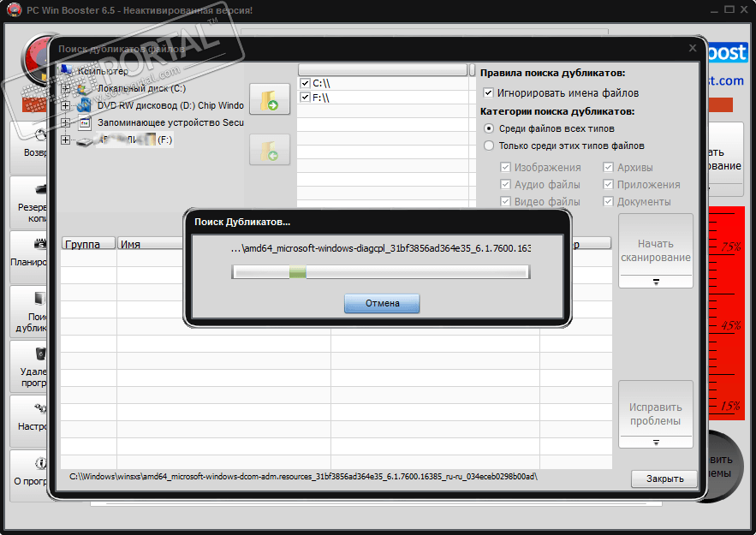Select Локальный диск (C:) in the tree

tap(141, 89)
